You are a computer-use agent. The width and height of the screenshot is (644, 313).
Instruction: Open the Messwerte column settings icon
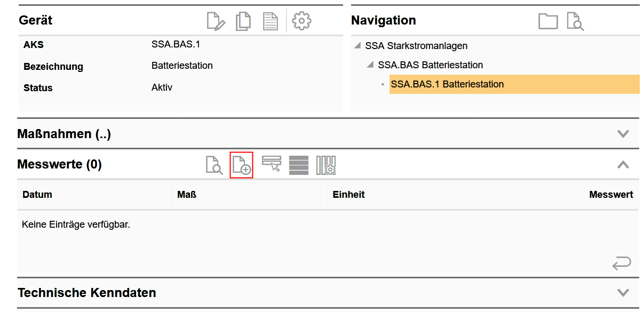326,165
